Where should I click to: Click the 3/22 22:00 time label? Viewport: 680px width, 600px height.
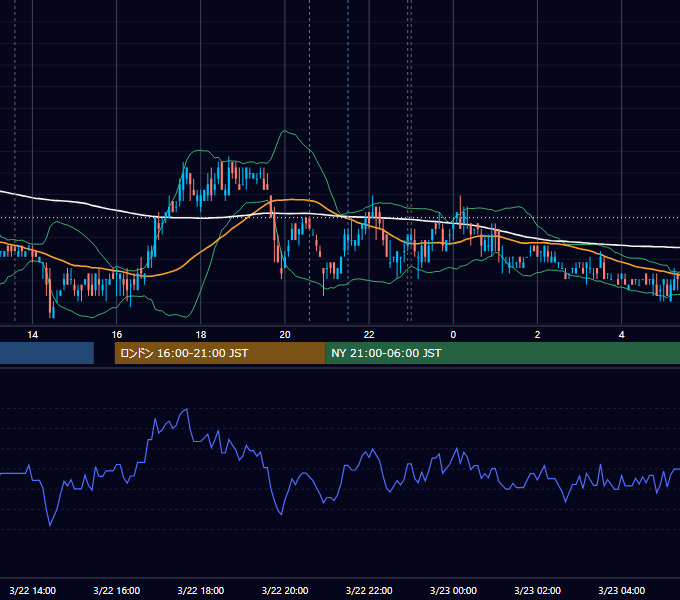pos(369,590)
